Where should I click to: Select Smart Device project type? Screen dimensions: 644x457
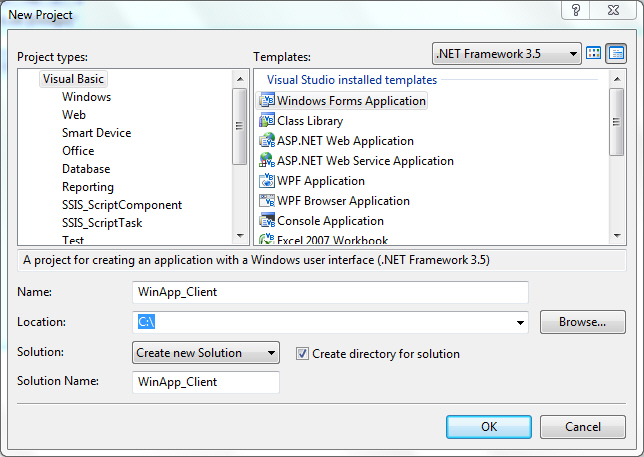pyautogui.click(x=97, y=133)
